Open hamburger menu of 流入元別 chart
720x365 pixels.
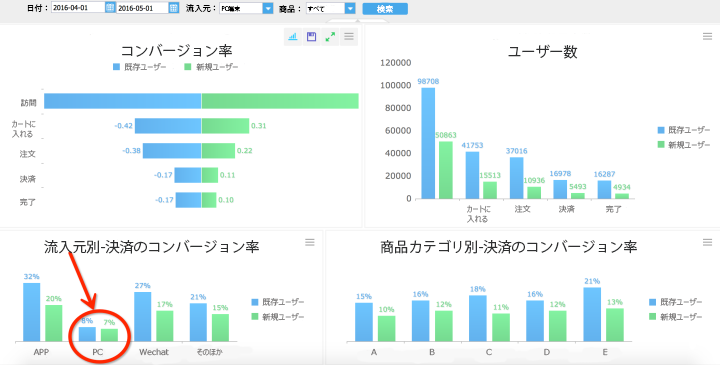310,242
